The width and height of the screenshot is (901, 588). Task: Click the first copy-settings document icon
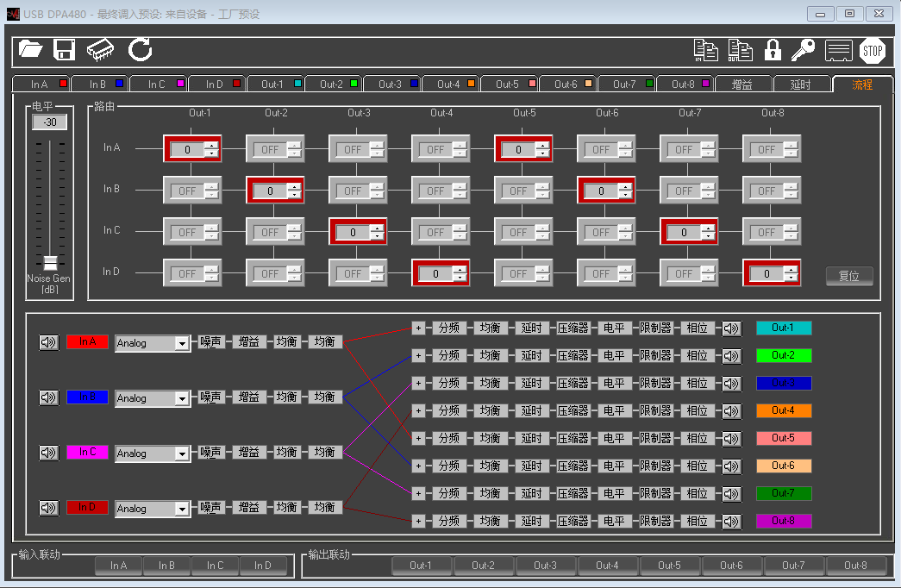[x=705, y=51]
